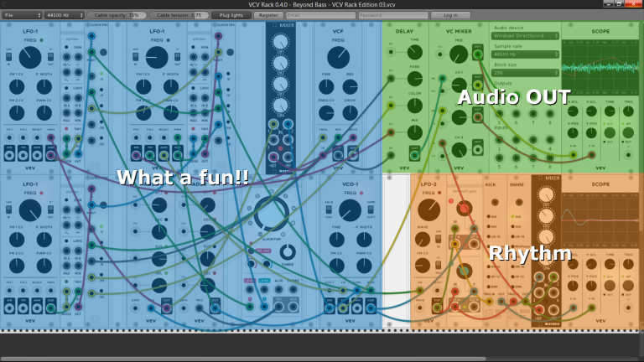Click the lower bernoulli gate probability knob
Image resolution: width=644 pixels, height=362 pixels.
464,271
